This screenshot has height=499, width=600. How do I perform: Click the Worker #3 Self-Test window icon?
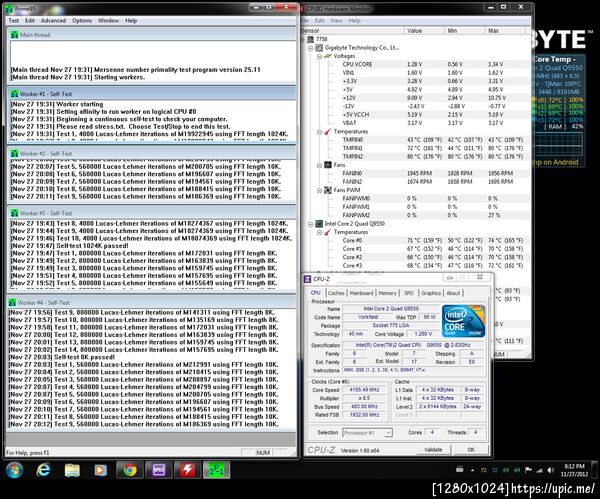coord(15,213)
